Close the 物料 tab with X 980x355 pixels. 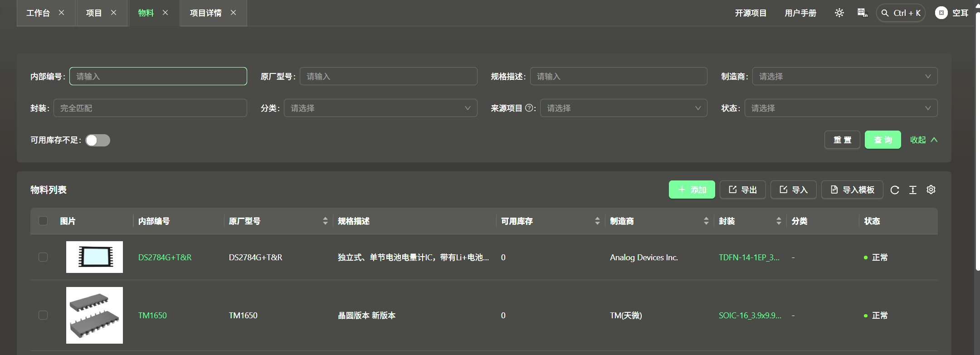(x=166, y=13)
